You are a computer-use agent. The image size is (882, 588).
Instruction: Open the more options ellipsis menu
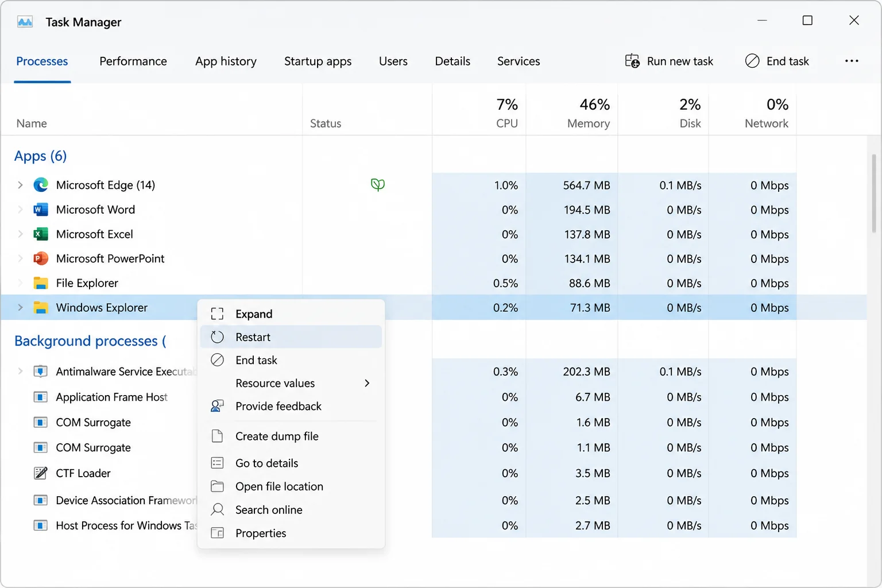point(852,61)
